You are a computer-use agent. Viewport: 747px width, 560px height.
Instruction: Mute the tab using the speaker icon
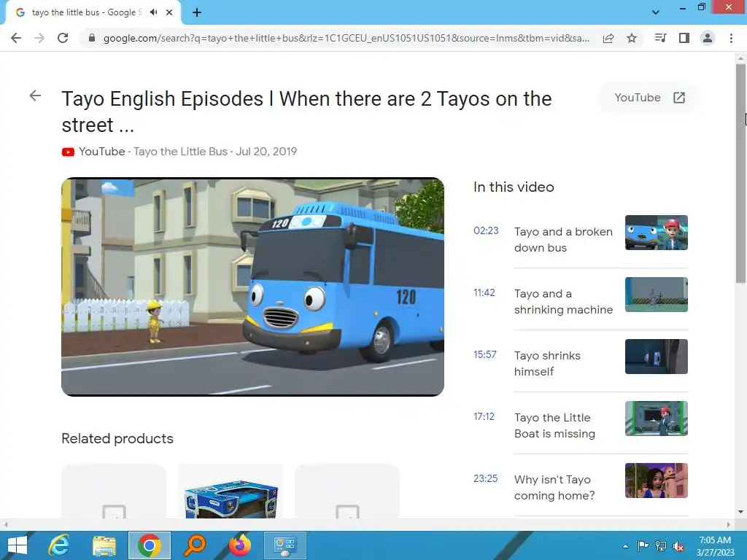(153, 12)
